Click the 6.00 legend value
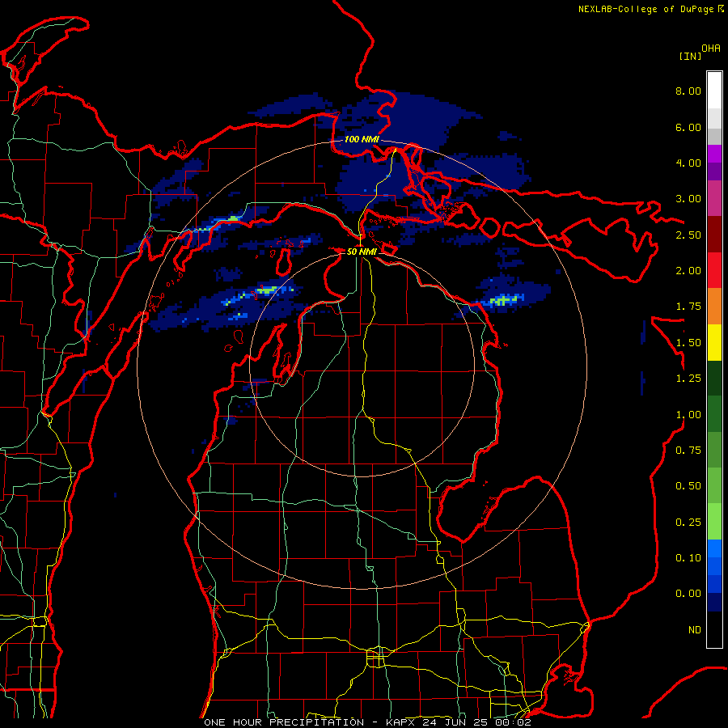 [688, 127]
